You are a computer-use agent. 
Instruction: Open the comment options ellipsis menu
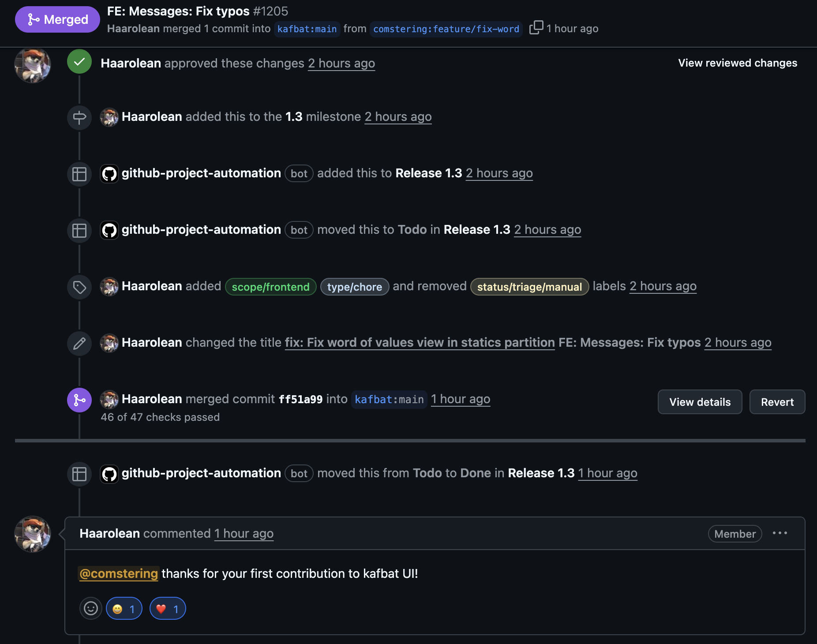pos(780,533)
